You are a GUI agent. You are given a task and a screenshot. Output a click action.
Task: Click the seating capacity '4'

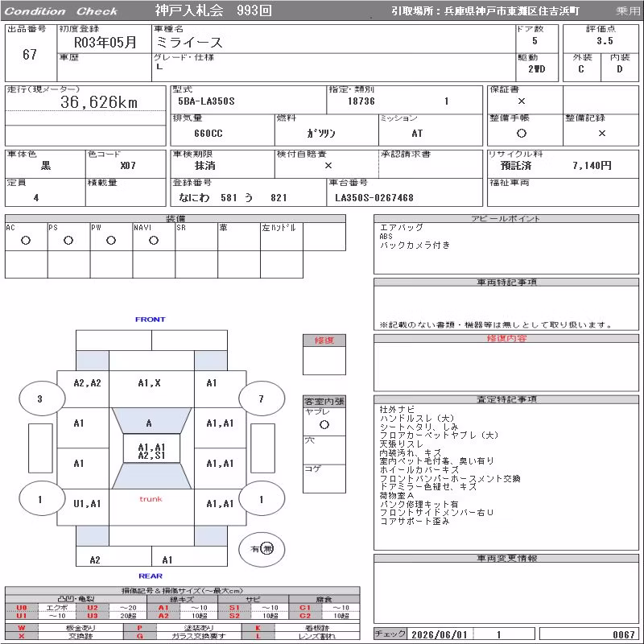36,197
